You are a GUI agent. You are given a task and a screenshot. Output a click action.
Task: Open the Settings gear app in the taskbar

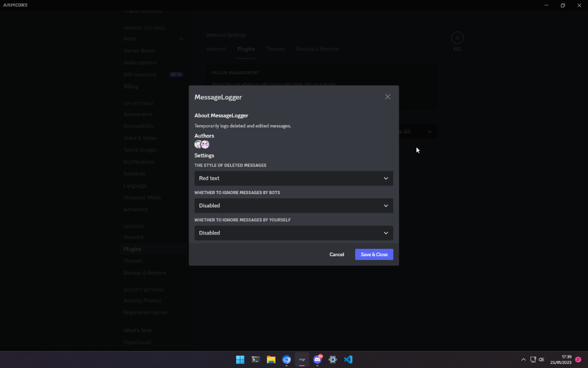333,360
